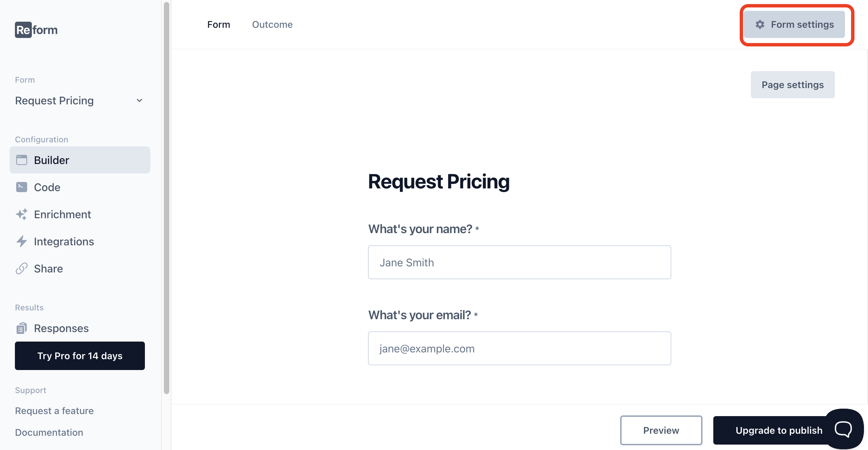The width and height of the screenshot is (868, 450).
Task: Click the Integrations lightning bolt icon
Action: click(22, 241)
